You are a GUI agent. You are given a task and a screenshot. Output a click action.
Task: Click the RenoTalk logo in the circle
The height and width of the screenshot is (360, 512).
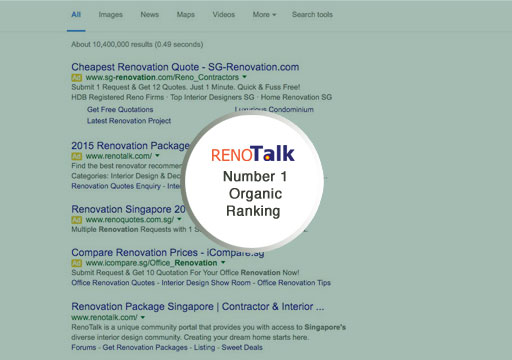point(253,154)
